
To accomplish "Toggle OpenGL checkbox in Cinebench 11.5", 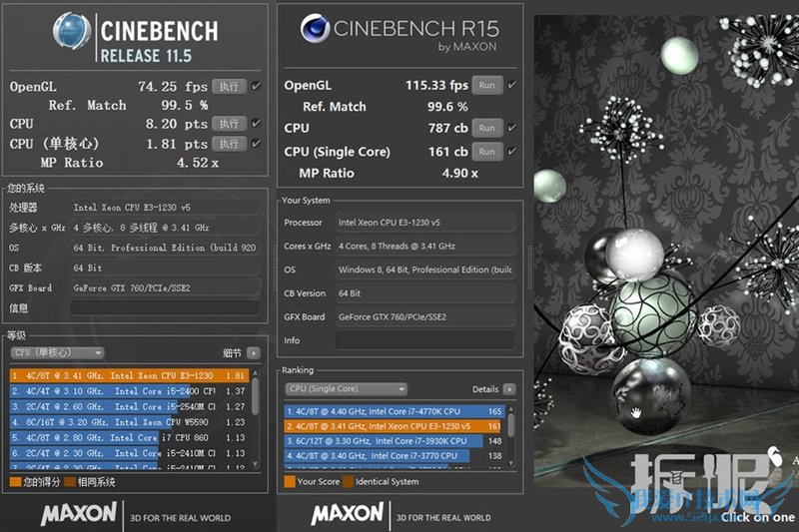I will pyautogui.click(x=256, y=86).
